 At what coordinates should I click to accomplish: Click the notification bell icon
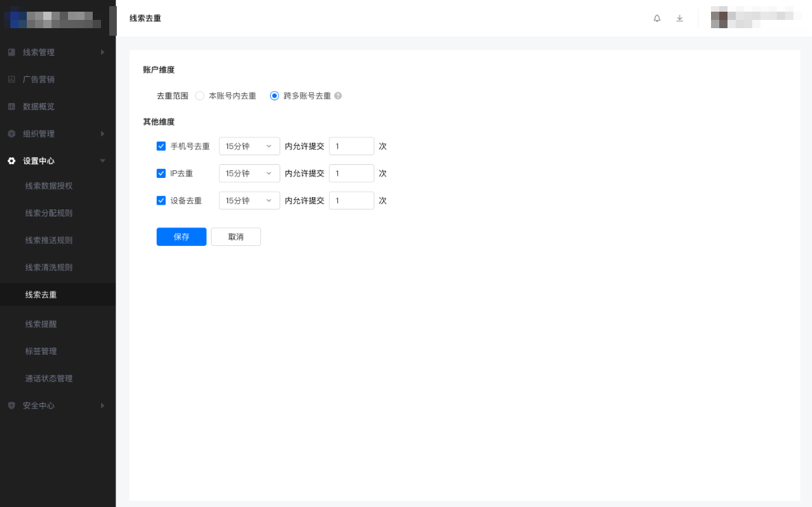(657, 19)
